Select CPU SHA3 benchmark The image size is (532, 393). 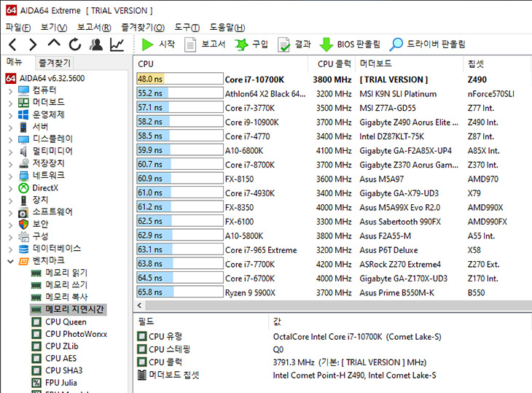pyautogui.click(x=64, y=370)
